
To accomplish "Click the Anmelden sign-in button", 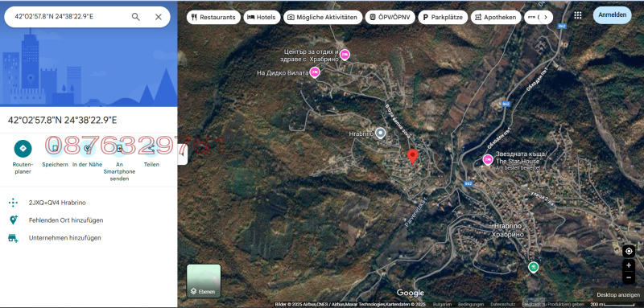I will point(613,15).
